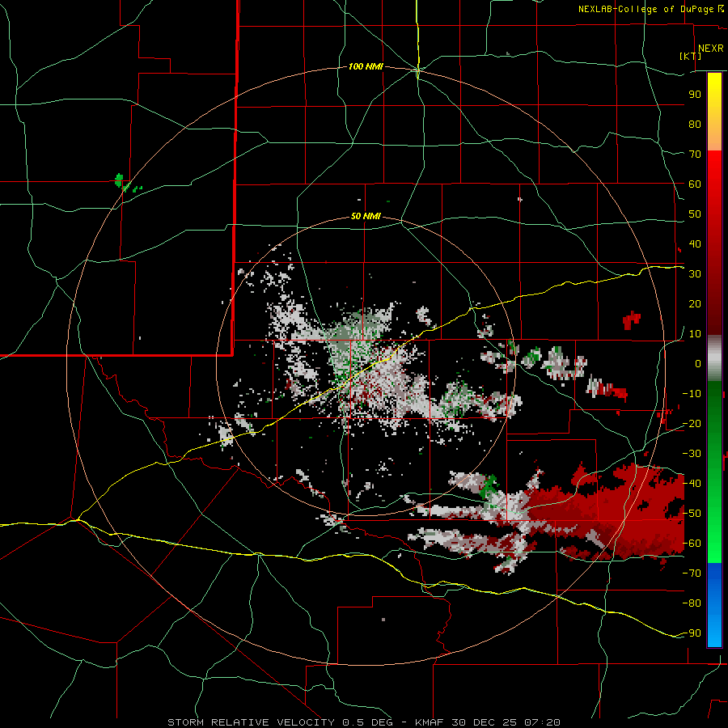Screen dimensions: 728x728
Task: Click the scale value "0" on the legend
Action: click(x=698, y=364)
